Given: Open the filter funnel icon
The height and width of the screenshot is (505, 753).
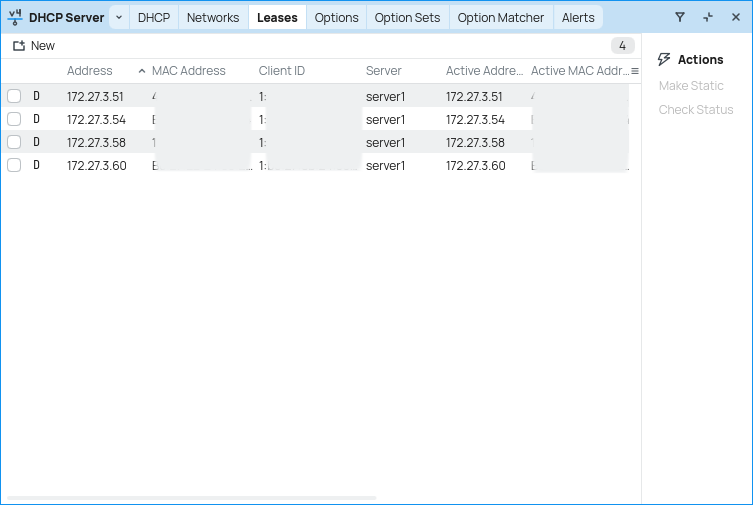Looking at the screenshot, I should (680, 17).
